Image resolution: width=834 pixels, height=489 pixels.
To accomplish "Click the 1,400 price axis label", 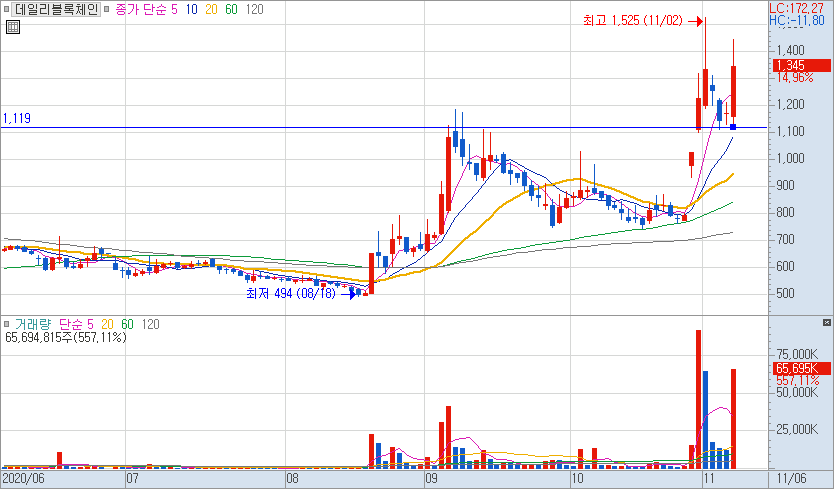I will [x=790, y=51].
